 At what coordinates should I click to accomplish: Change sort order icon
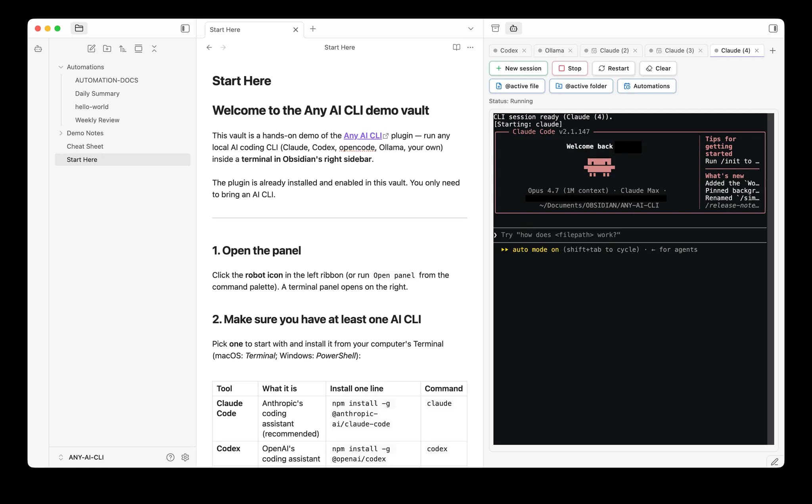click(123, 48)
